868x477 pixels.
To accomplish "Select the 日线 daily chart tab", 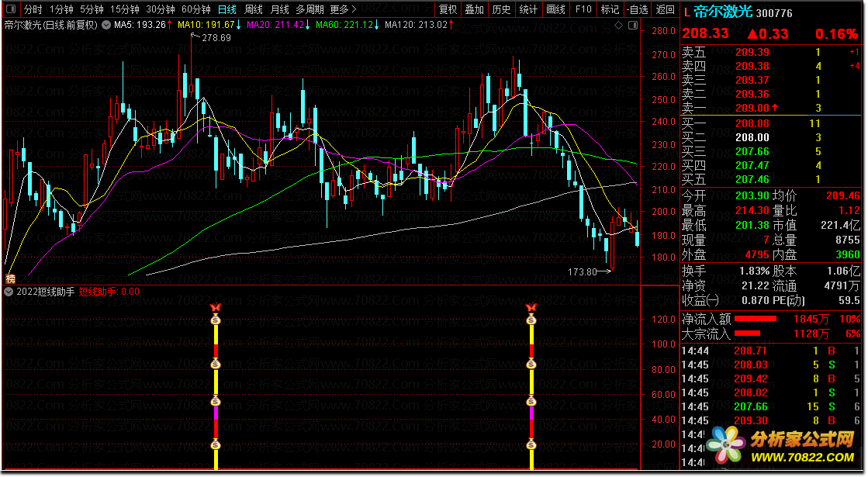I will [x=227, y=9].
